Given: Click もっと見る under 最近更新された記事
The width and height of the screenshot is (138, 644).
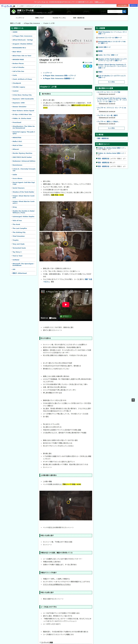Looking at the screenshot, I should point(111,128).
